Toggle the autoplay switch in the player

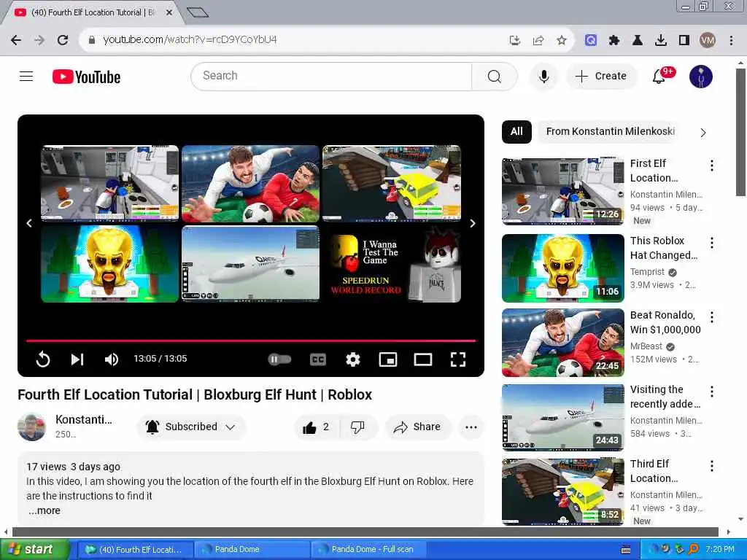279,359
